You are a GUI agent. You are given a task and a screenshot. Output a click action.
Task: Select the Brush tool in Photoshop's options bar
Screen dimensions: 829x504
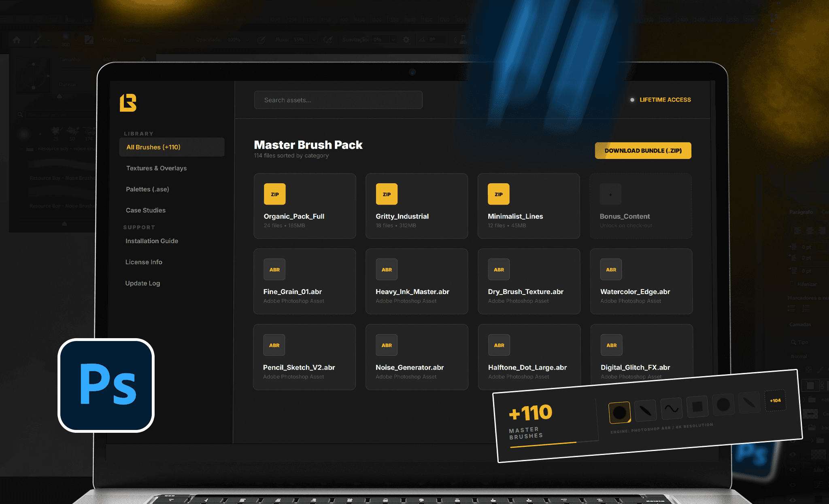pos(38,40)
